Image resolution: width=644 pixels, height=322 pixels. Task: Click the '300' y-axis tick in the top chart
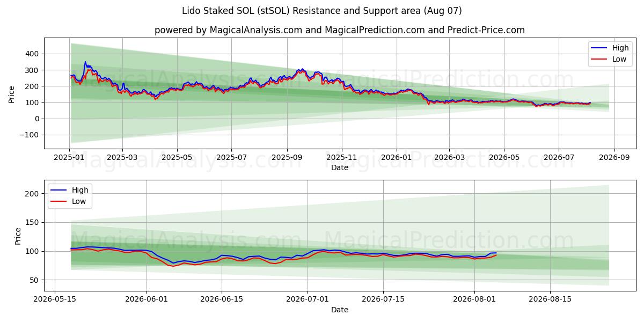(x=33, y=70)
